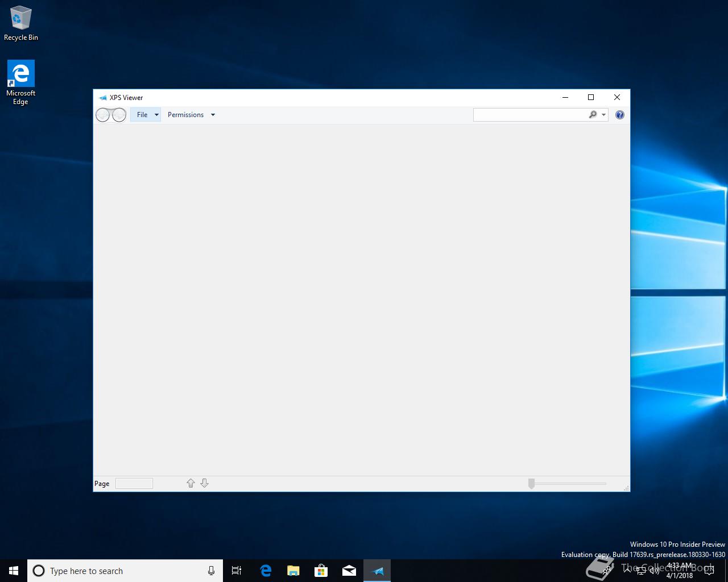The width and height of the screenshot is (728, 582).
Task: Click the Cortana circle icon
Action: click(39, 571)
